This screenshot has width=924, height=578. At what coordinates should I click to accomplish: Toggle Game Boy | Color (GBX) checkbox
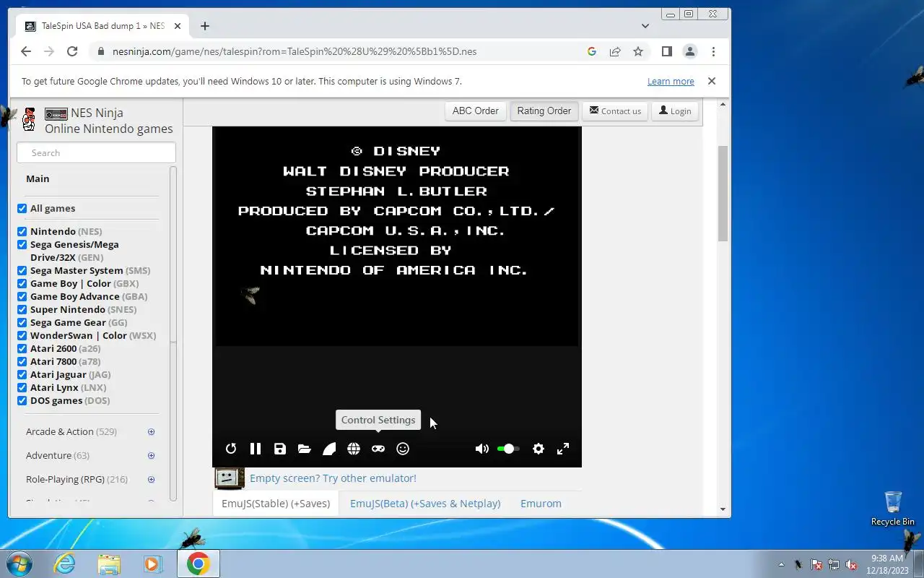pos(22,283)
